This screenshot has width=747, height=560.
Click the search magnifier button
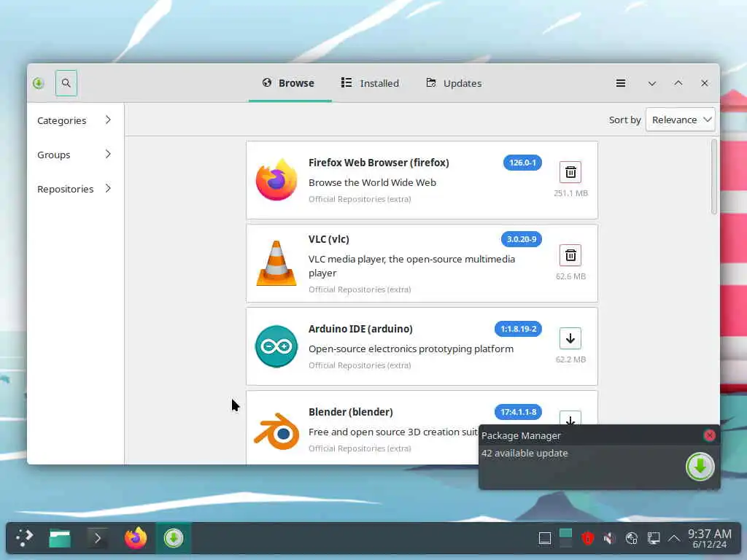click(x=66, y=83)
